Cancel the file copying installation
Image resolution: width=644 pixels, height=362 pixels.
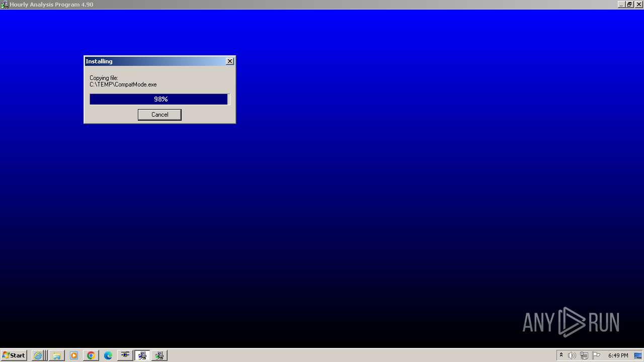(x=159, y=115)
